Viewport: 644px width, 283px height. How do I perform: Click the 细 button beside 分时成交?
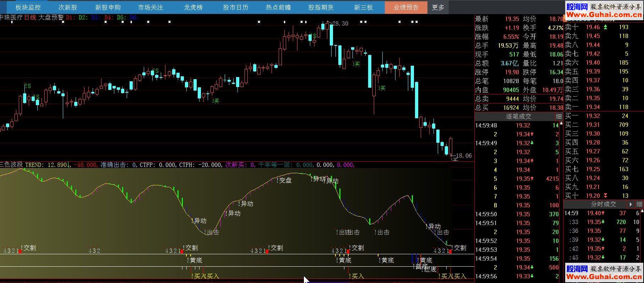pyautogui.click(x=639, y=204)
